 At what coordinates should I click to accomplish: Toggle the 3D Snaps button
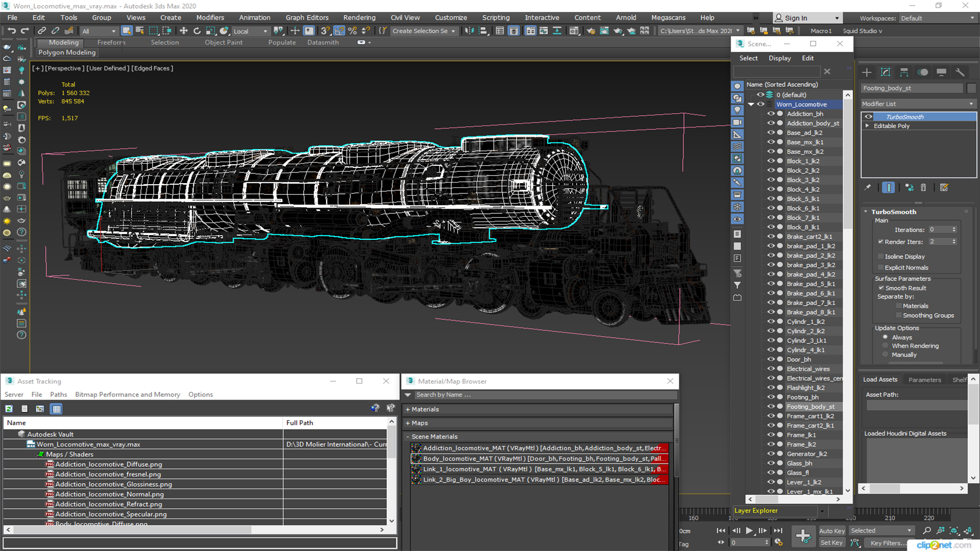(326, 31)
